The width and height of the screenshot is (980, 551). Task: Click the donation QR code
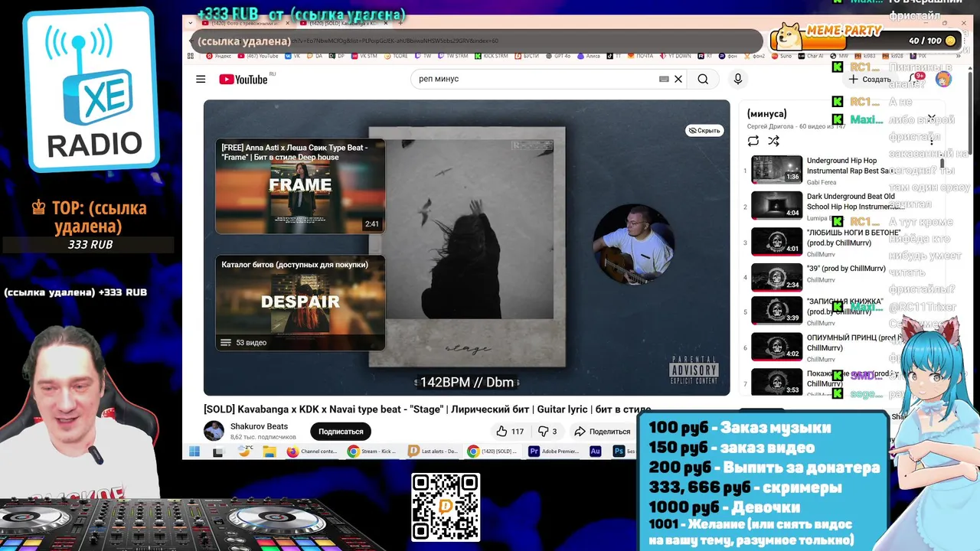click(446, 507)
